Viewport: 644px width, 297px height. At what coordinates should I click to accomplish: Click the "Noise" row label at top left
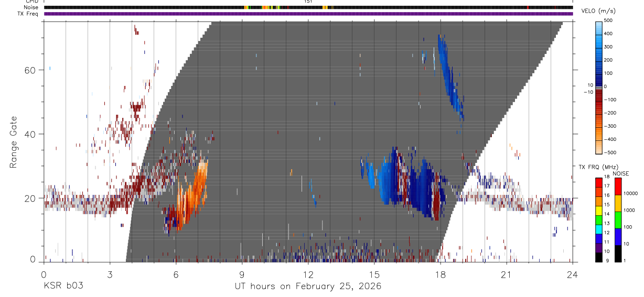[32, 7]
